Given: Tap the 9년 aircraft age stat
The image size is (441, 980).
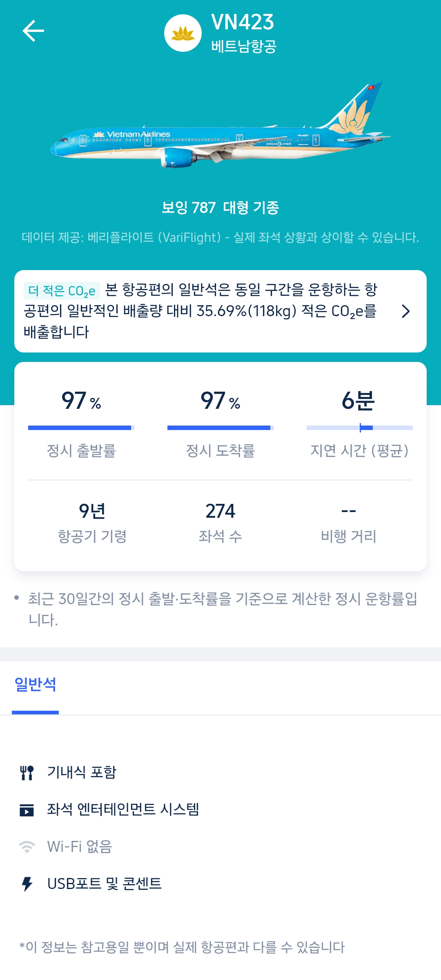Looking at the screenshot, I should (x=92, y=512).
